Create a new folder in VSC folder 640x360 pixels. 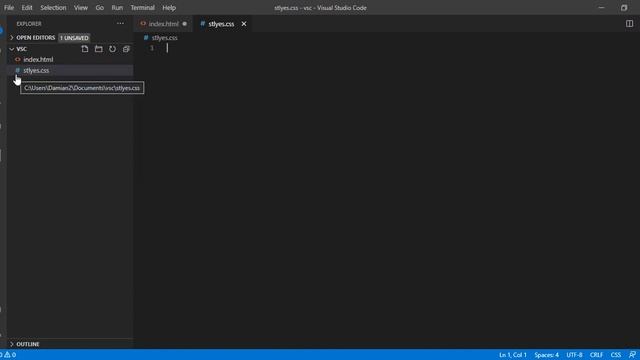[99, 49]
